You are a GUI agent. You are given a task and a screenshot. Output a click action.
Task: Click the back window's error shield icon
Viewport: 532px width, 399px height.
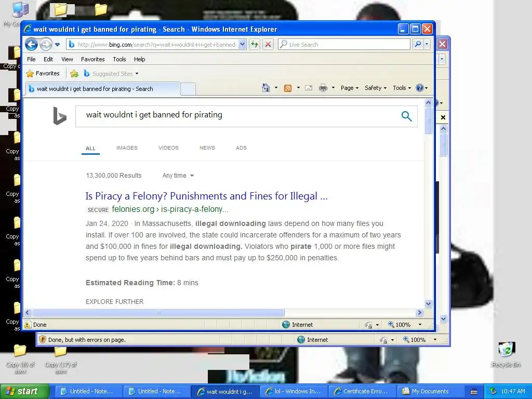click(43, 339)
